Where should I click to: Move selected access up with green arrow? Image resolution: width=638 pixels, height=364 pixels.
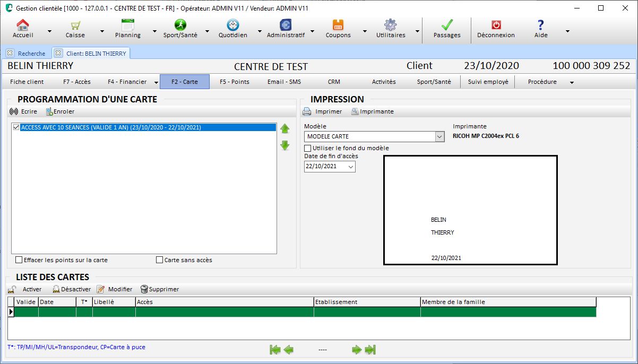pyautogui.click(x=285, y=129)
